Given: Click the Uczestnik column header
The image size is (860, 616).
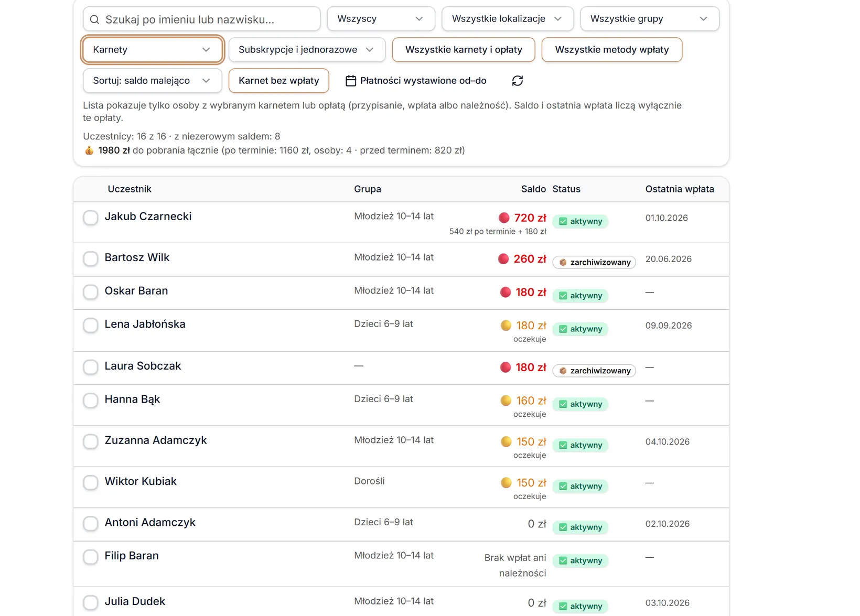Looking at the screenshot, I should (130, 189).
